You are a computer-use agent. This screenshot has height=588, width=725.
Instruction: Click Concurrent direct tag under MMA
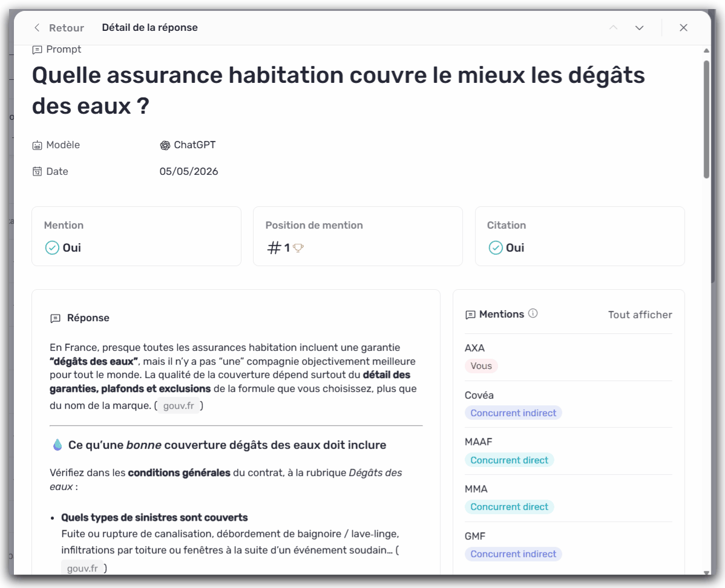coord(509,507)
